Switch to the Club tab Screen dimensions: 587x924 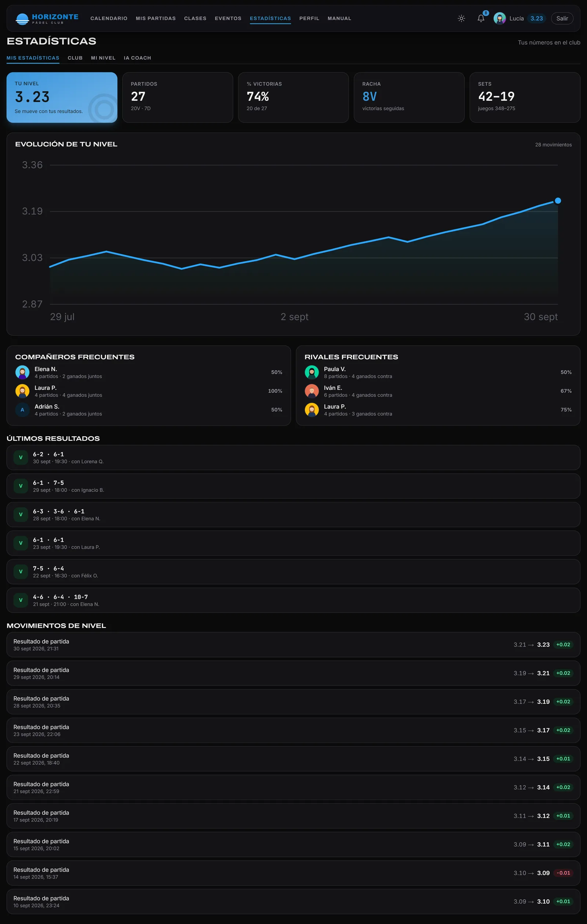pyautogui.click(x=75, y=58)
